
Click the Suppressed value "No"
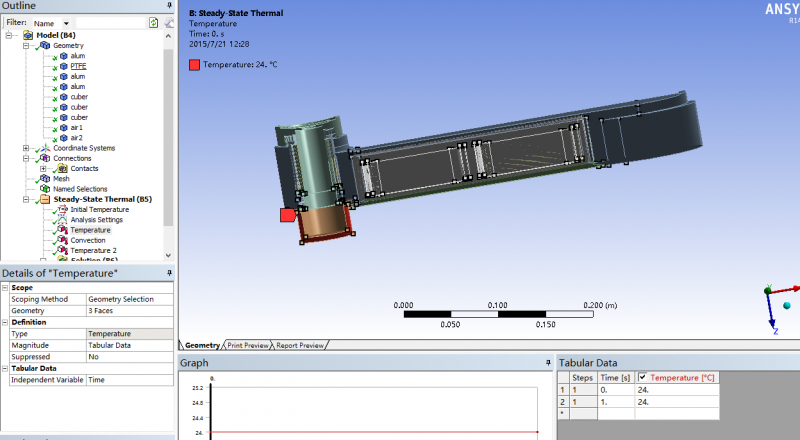click(130, 357)
